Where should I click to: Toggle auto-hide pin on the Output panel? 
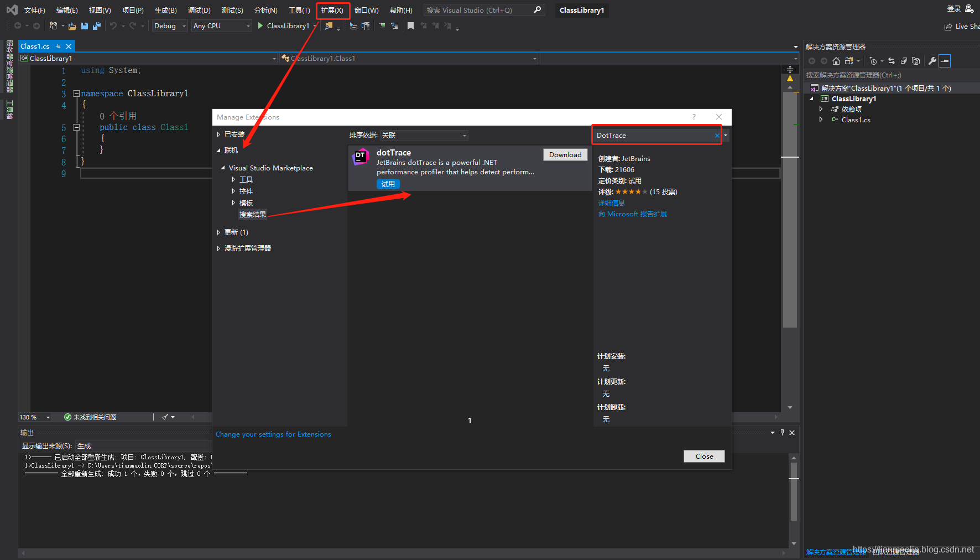pyautogui.click(x=782, y=433)
